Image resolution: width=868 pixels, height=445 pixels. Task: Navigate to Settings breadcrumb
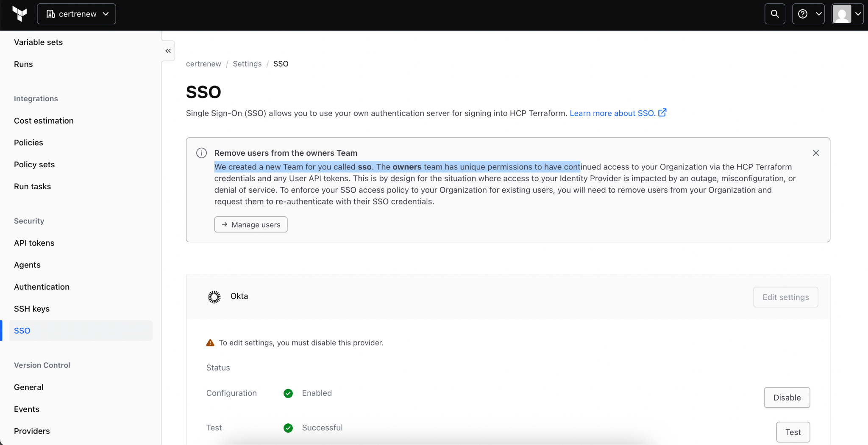tap(247, 64)
